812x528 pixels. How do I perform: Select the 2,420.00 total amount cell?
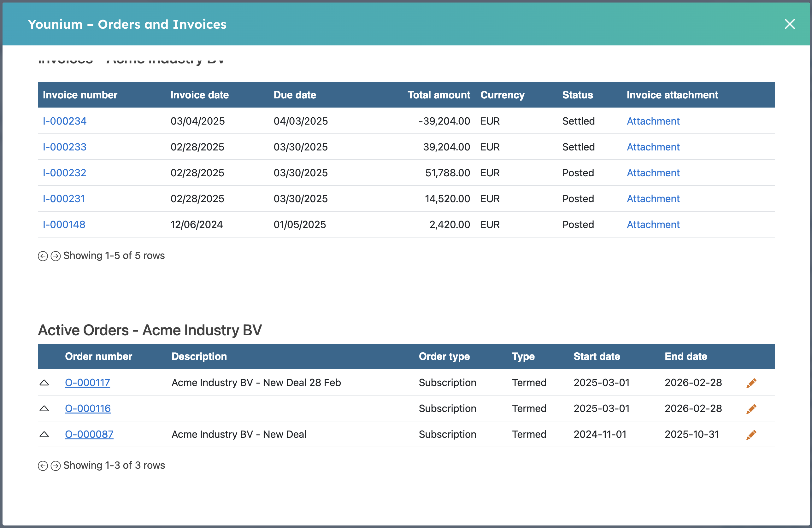click(x=450, y=225)
